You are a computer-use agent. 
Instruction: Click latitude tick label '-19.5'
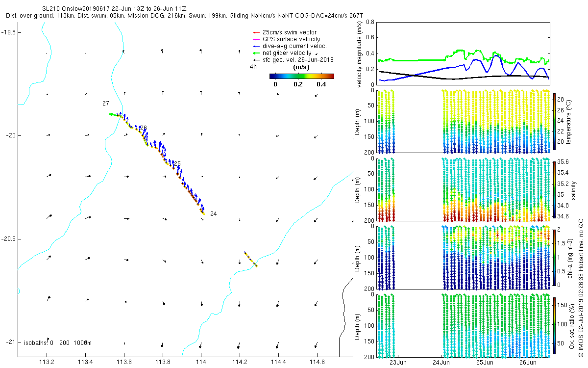(8, 32)
